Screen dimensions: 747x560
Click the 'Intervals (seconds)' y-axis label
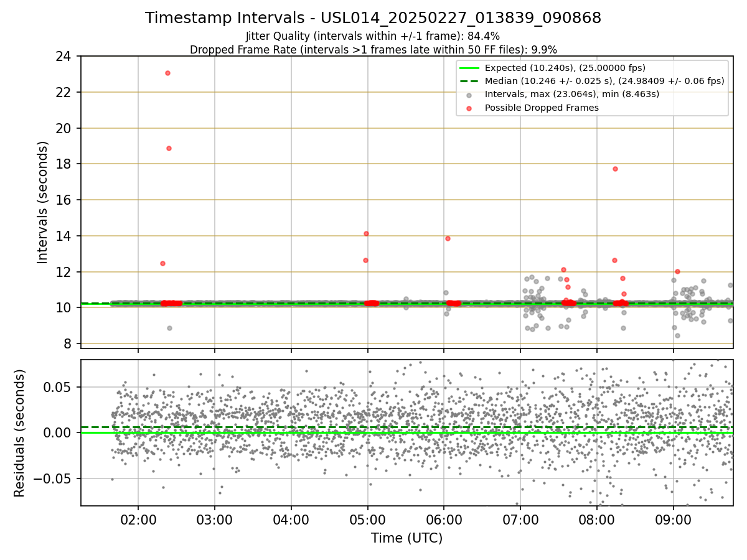tap(43, 202)
